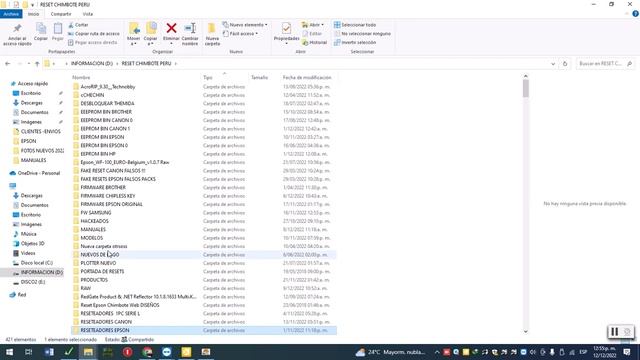Select the FIRMWARE CHIPLESS KEY folder
The image size is (640, 360).
pyautogui.click(x=108, y=196)
